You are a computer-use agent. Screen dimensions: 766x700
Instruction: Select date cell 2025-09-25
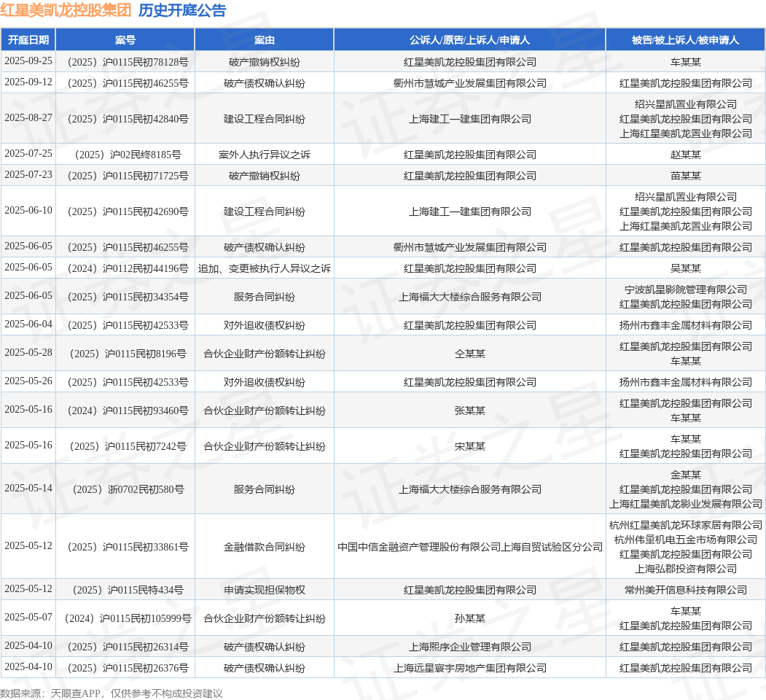(x=28, y=61)
